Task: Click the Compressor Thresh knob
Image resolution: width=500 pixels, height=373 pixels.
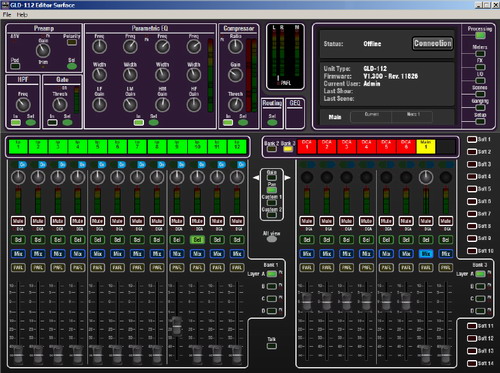Action: click(235, 105)
